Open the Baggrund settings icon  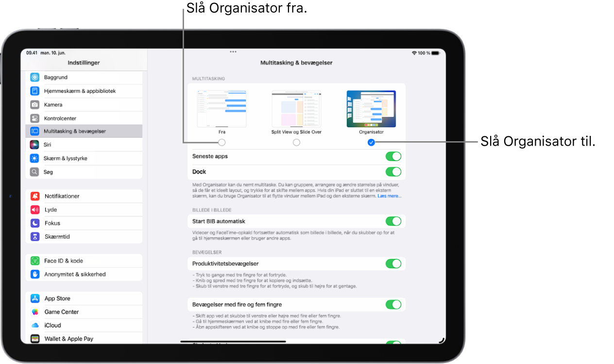34,77
